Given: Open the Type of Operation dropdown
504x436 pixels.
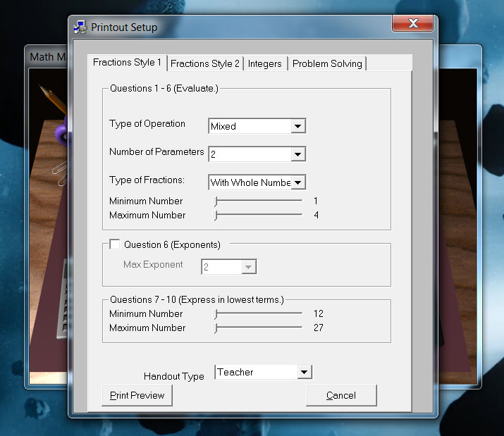Looking at the screenshot, I should pyautogui.click(x=298, y=127).
